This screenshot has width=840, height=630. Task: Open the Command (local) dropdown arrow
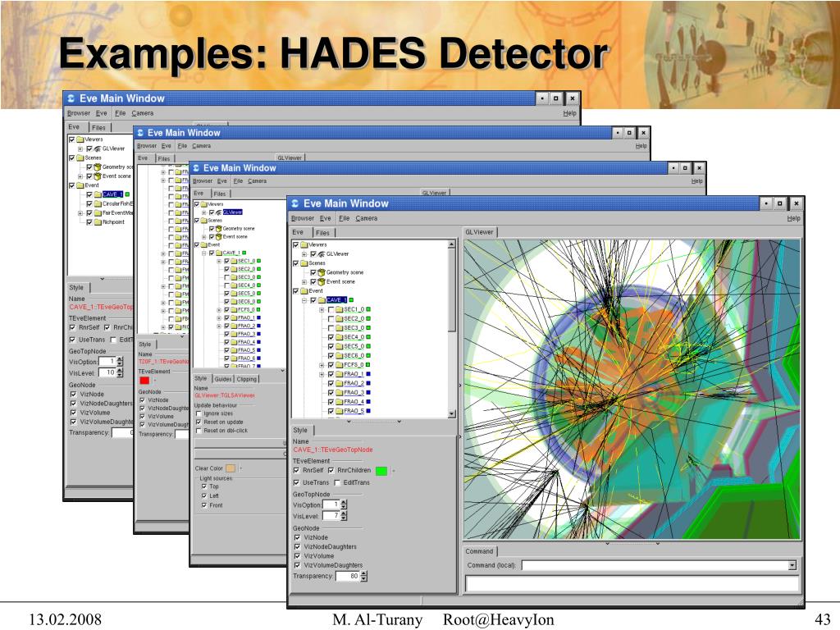792,566
